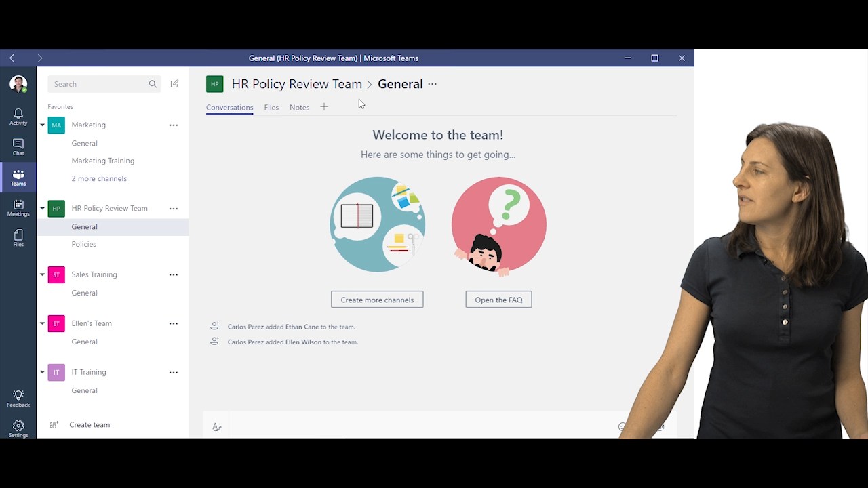
Task: Go back with the left arrow
Action: [12, 58]
